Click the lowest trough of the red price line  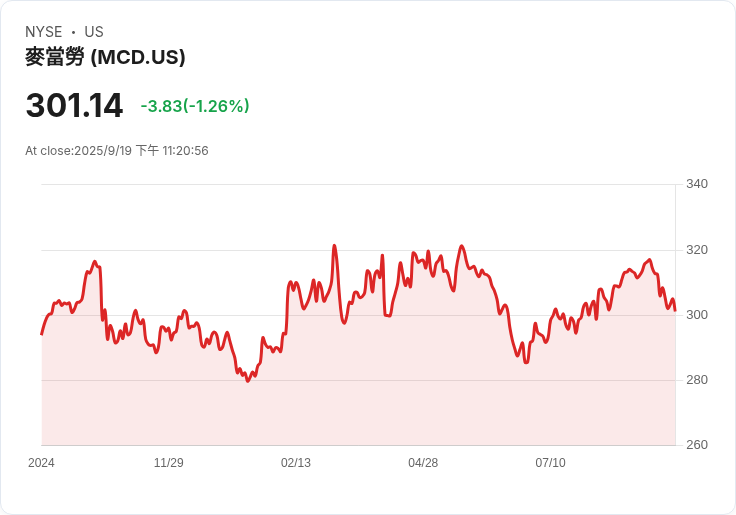point(248,381)
